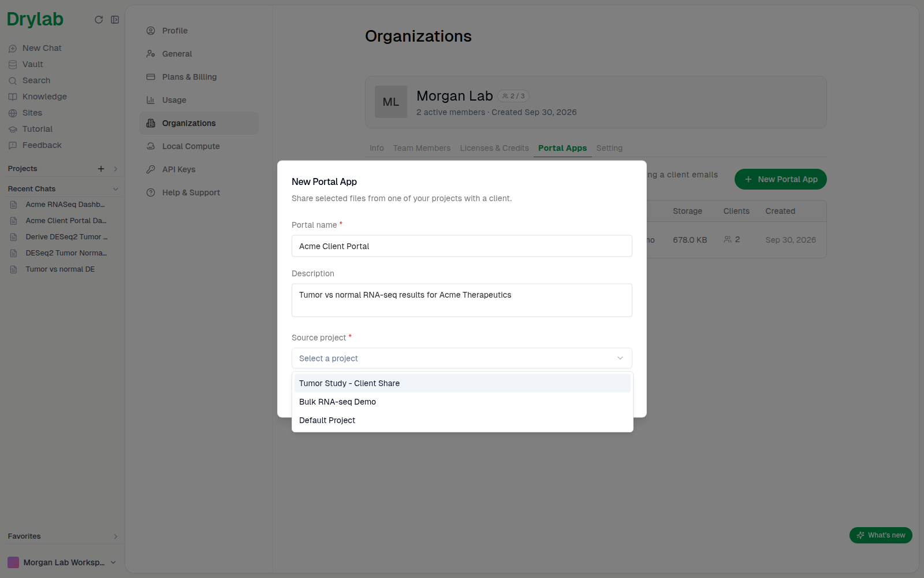
Task: Open API Keys settings
Action: tap(199, 169)
